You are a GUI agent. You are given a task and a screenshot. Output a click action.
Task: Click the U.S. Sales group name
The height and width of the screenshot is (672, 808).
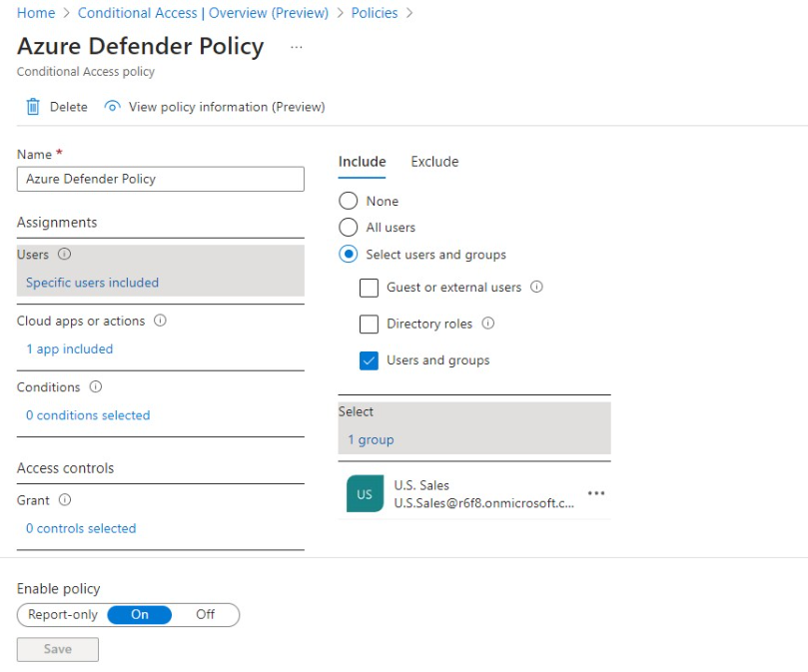[421, 485]
